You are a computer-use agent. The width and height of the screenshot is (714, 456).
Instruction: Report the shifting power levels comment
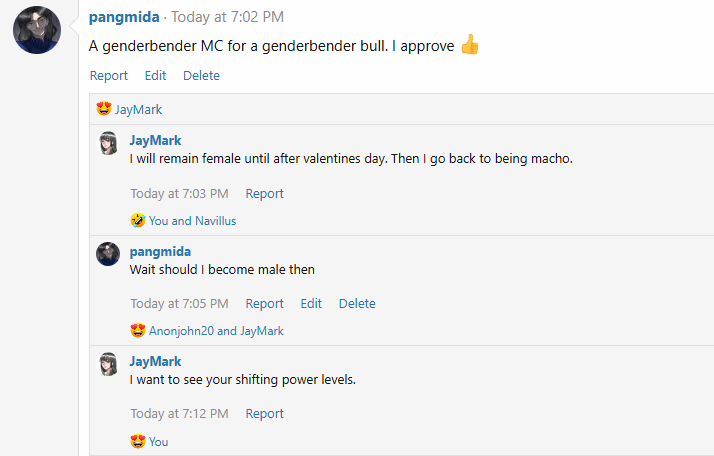tap(265, 414)
